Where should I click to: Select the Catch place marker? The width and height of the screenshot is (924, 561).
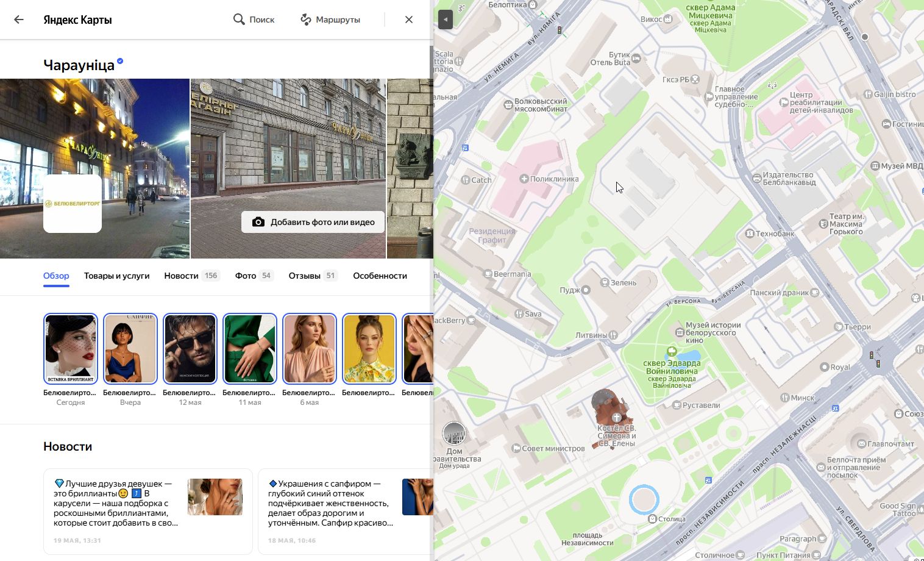[x=466, y=180]
